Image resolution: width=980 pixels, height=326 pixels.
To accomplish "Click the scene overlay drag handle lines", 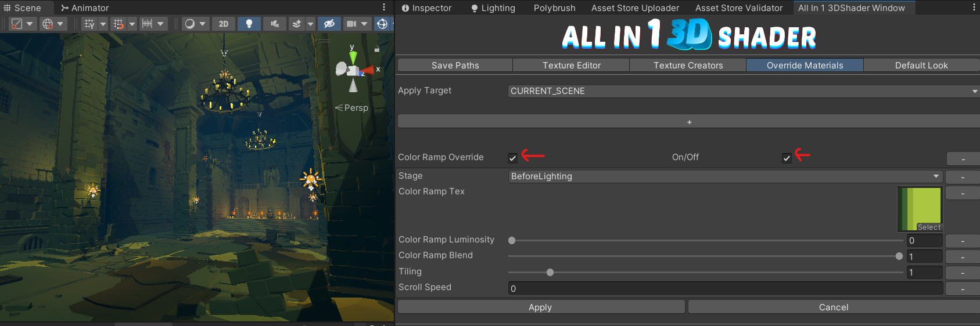I will 324,41.
